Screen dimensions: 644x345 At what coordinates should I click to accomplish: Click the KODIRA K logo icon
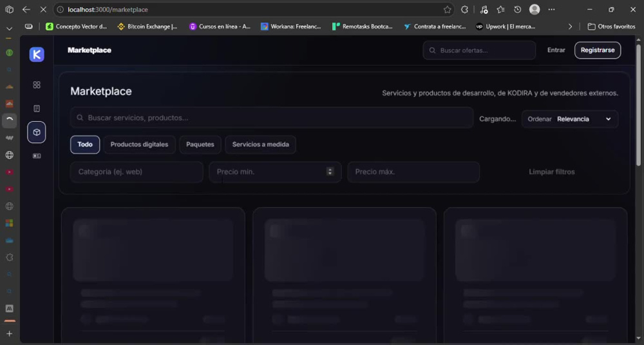pyautogui.click(x=37, y=54)
